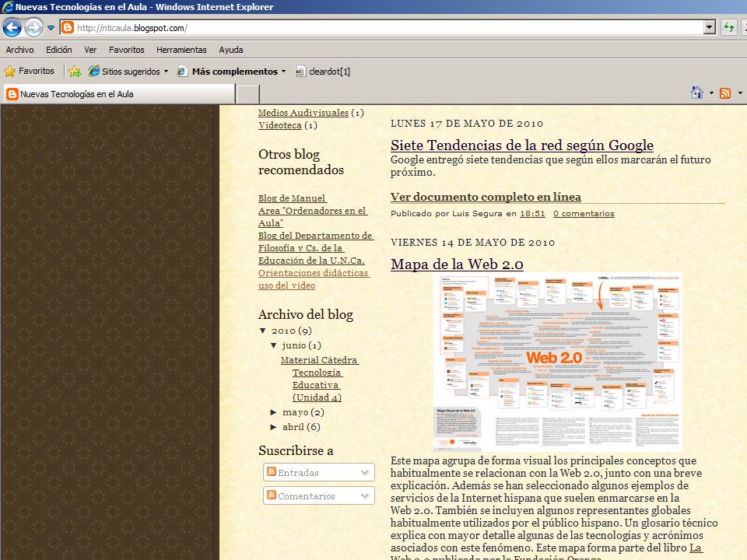Screen dimensions: 747x560
Task: Open junio archive month link
Action: (x=293, y=345)
